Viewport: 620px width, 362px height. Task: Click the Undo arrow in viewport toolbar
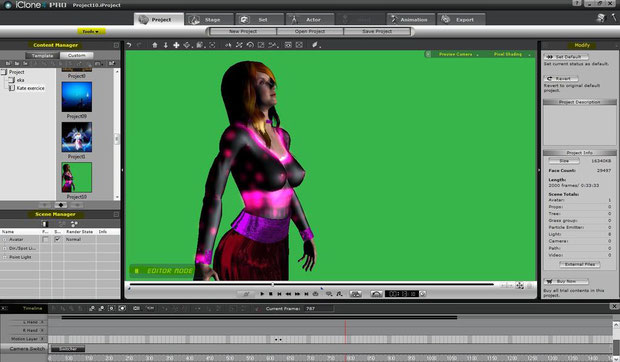tap(129, 45)
